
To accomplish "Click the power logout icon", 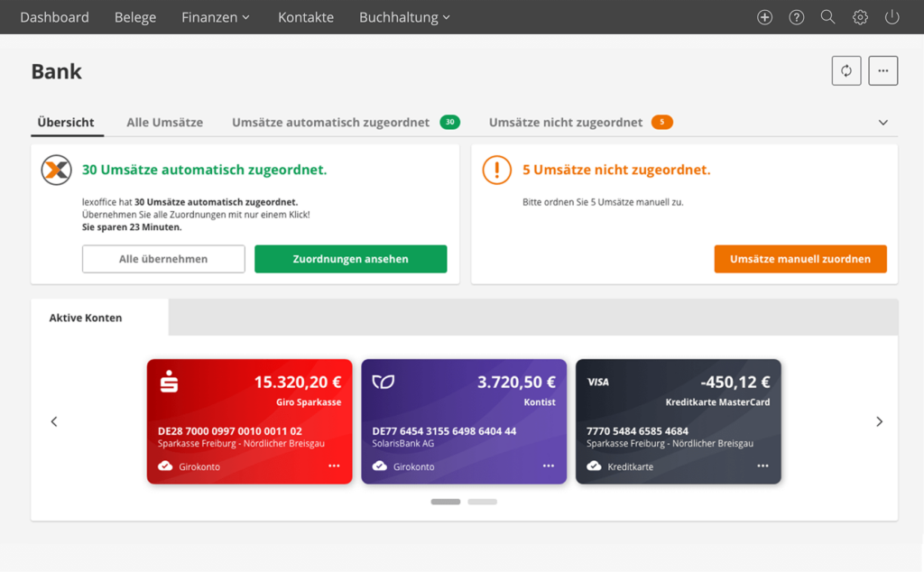I will (x=892, y=17).
